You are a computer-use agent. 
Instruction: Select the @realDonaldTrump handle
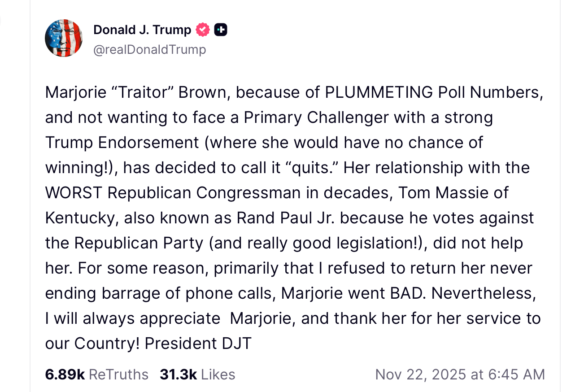click(150, 49)
